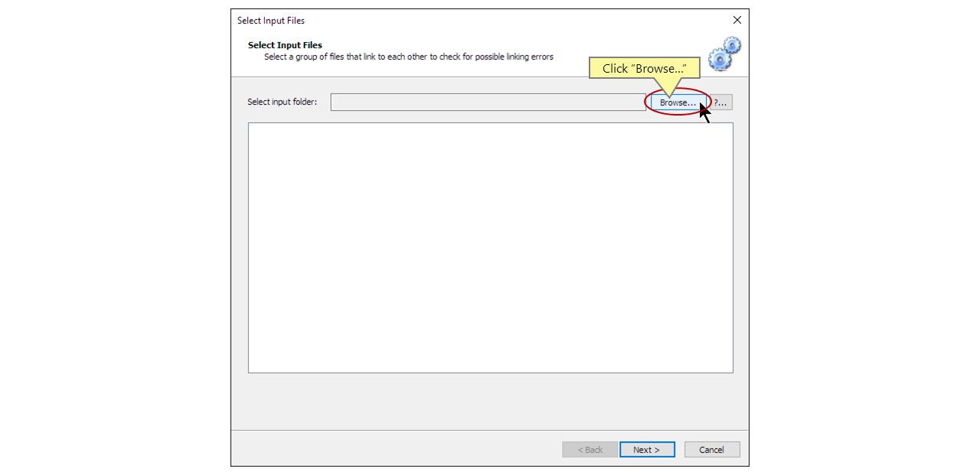Advance the wizard with Next >
This screenshot has width=980, height=472.
[x=647, y=449]
